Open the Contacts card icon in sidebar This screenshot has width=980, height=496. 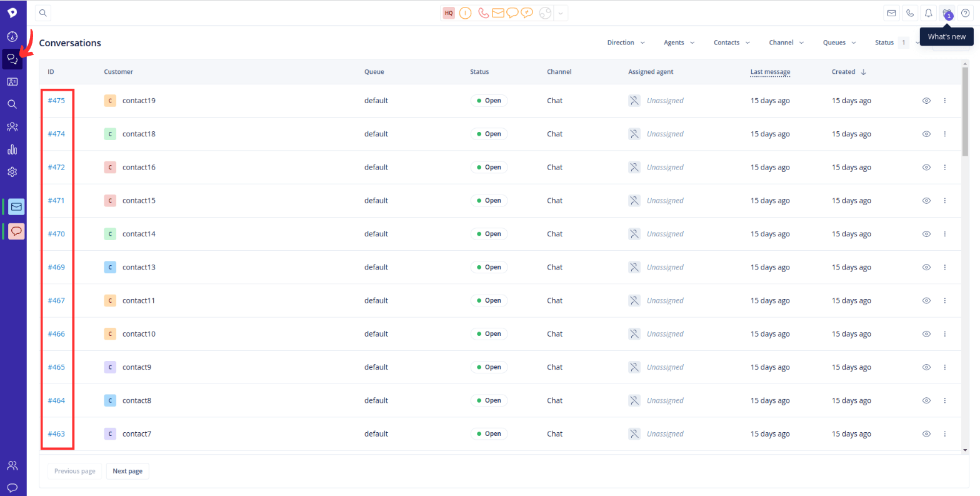12,81
